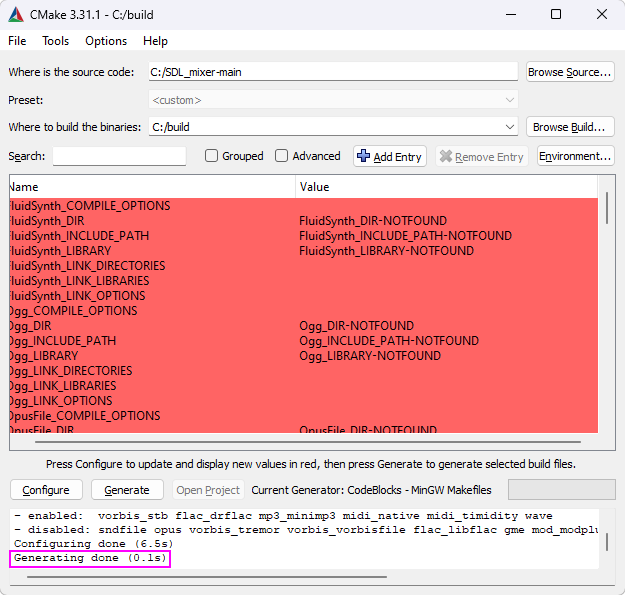Click the FluidSynth_INCLUDE_PATH-NOTFOUND value
The width and height of the screenshot is (625, 595).
click(405, 236)
